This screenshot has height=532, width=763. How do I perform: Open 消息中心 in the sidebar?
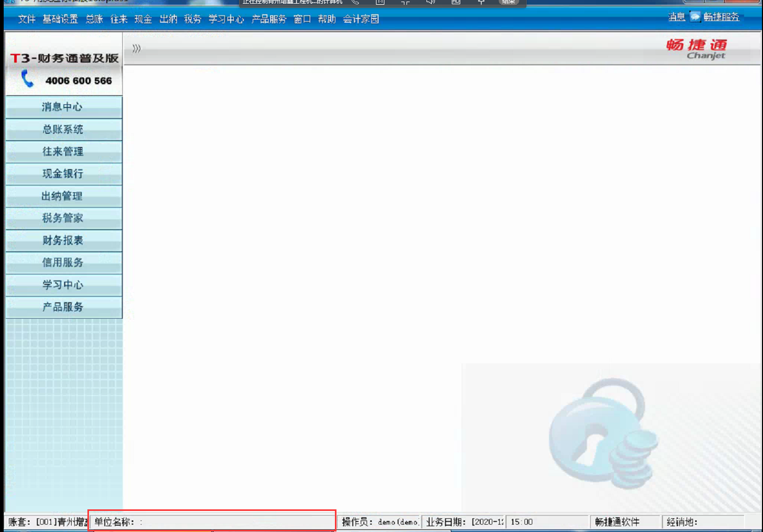click(64, 107)
